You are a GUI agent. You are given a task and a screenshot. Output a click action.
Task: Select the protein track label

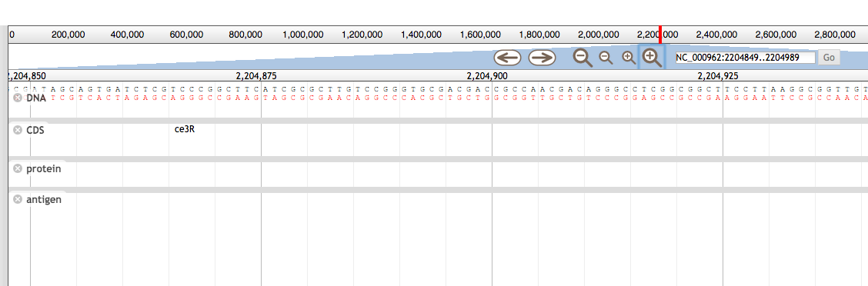(x=44, y=168)
